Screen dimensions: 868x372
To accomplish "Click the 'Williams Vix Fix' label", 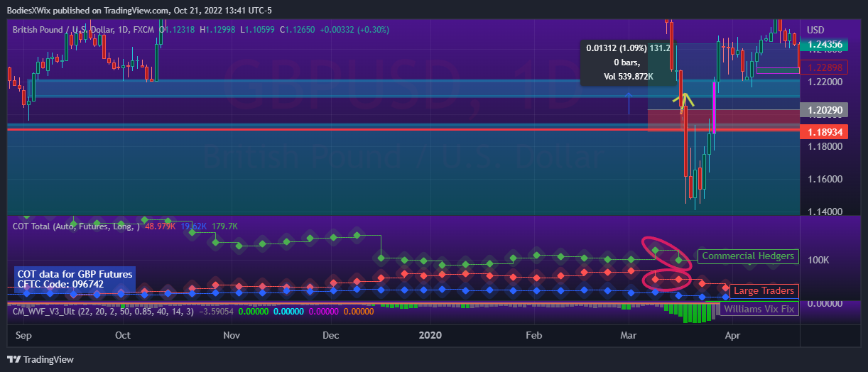I will [759, 309].
